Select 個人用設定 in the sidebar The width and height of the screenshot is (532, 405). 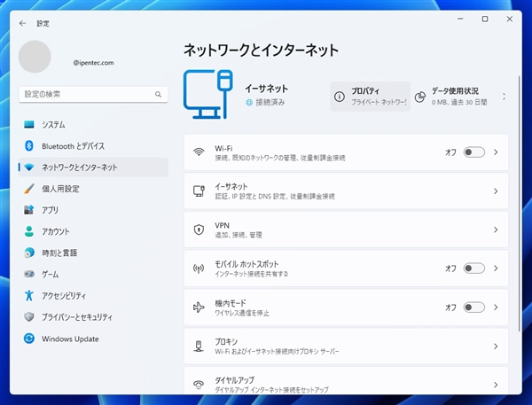tap(93, 189)
